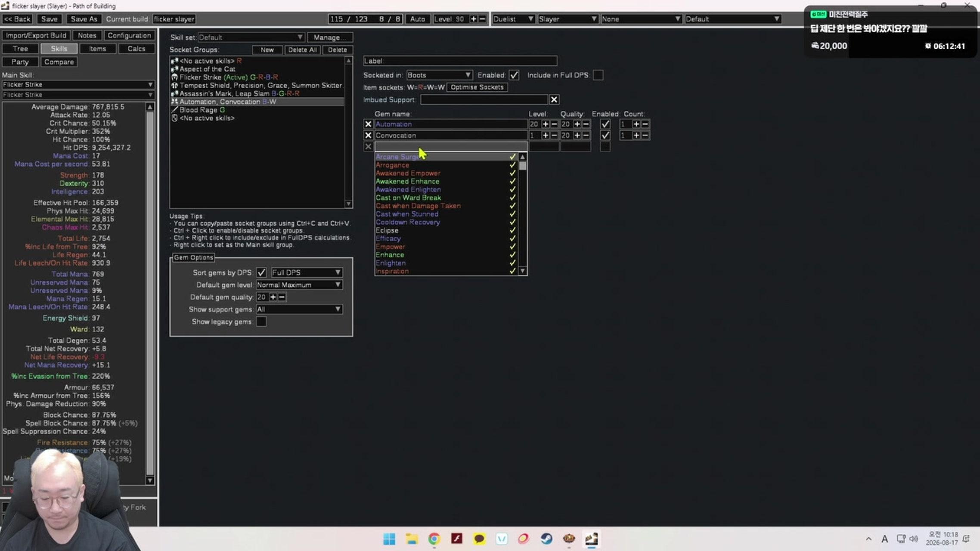Toggle the socket group Enabled checkbox
The height and width of the screenshot is (551, 980).
514,75
